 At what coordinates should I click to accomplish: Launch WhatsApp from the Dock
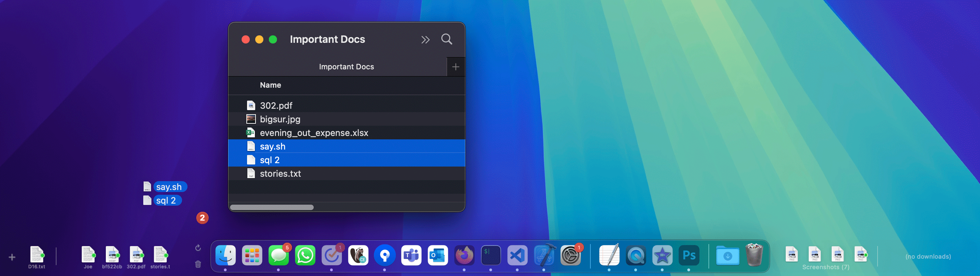click(x=305, y=255)
